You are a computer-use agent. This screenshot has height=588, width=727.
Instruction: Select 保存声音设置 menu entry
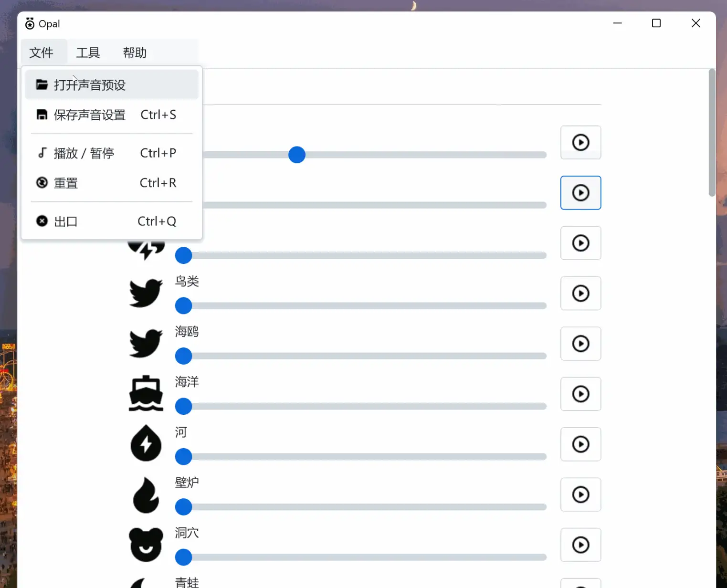pos(112,115)
